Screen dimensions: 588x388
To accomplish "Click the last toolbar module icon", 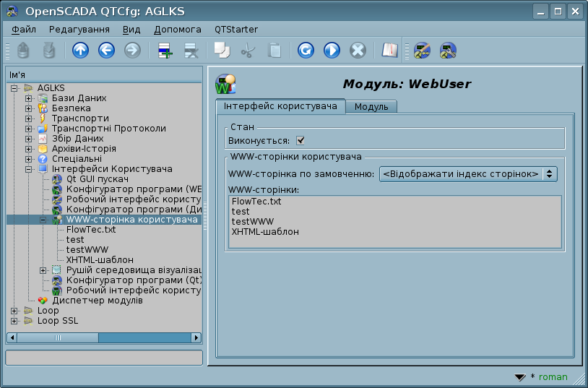I will [448, 51].
